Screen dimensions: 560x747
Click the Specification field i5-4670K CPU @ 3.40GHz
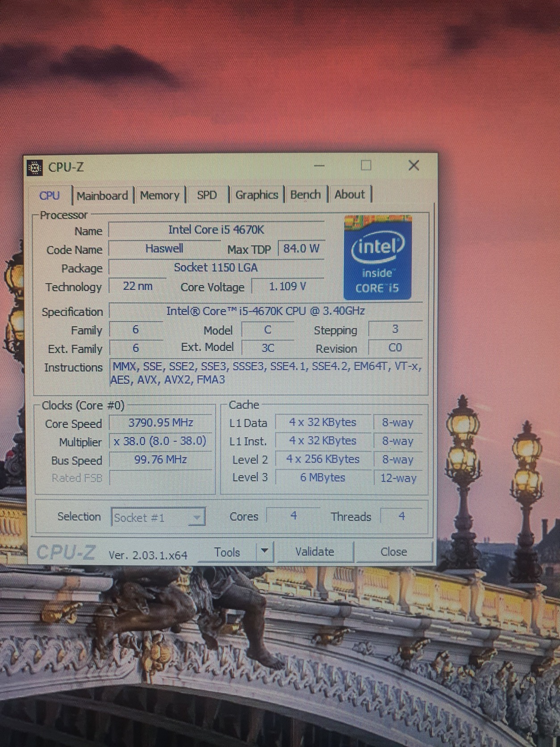pos(266,311)
